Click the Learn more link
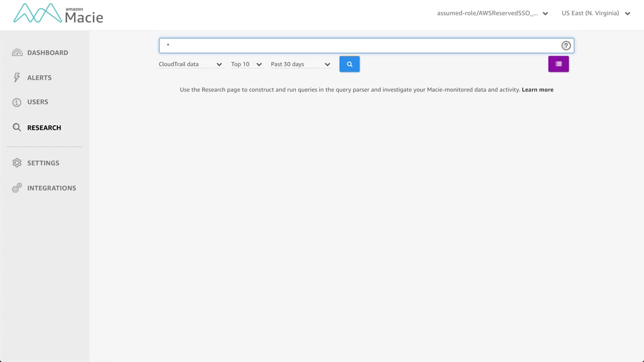 coord(537,89)
